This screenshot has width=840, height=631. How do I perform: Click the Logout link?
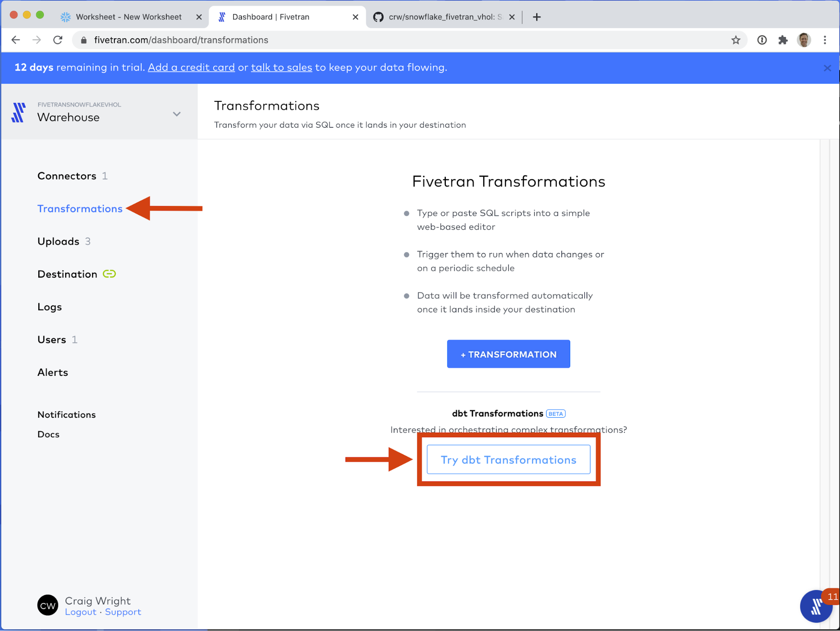(x=81, y=612)
